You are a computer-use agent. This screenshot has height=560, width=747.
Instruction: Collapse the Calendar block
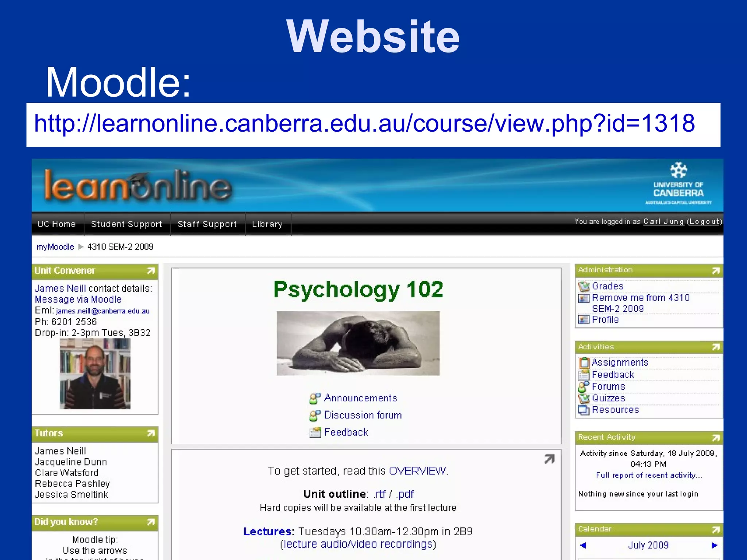(716, 529)
